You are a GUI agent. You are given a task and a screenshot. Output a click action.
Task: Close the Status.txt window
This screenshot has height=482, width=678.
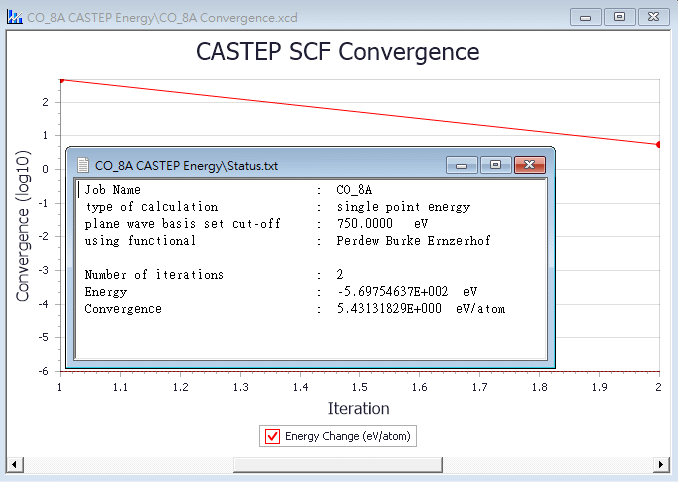click(x=529, y=166)
